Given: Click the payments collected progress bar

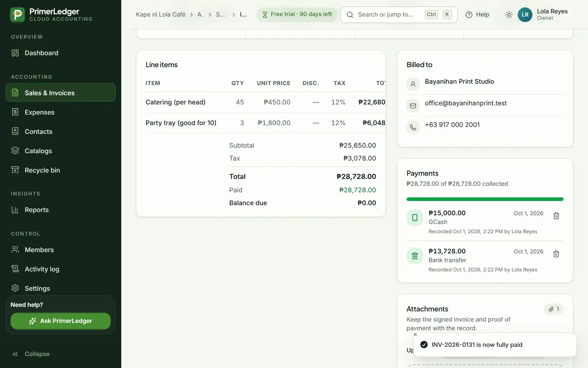Looking at the screenshot, I should tap(485, 199).
